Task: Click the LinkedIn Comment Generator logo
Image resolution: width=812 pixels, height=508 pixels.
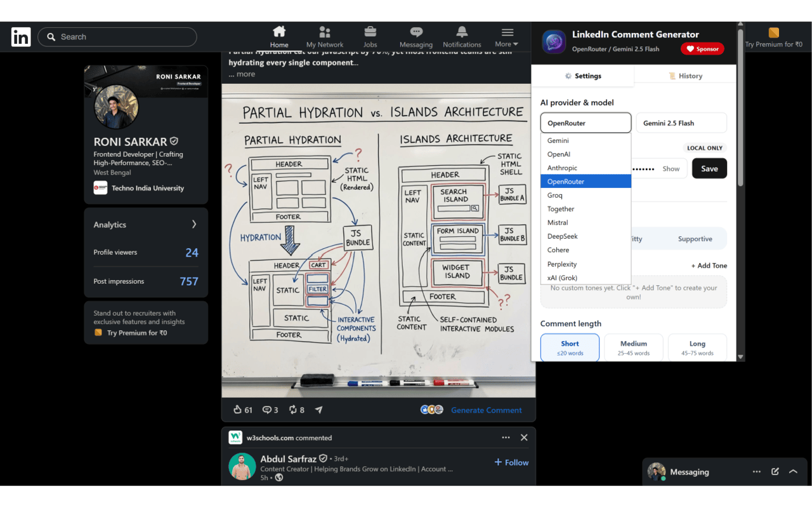Action: [x=554, y=42]
